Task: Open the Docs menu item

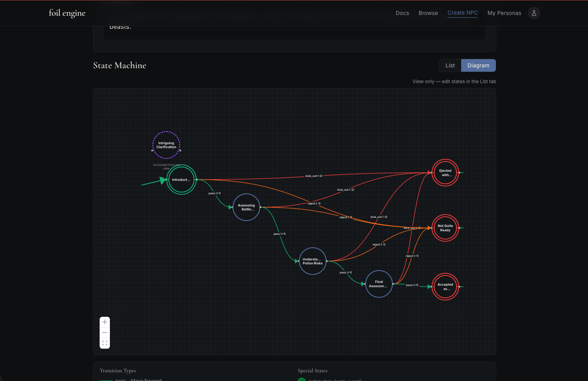Action: (x=402, y=13)
